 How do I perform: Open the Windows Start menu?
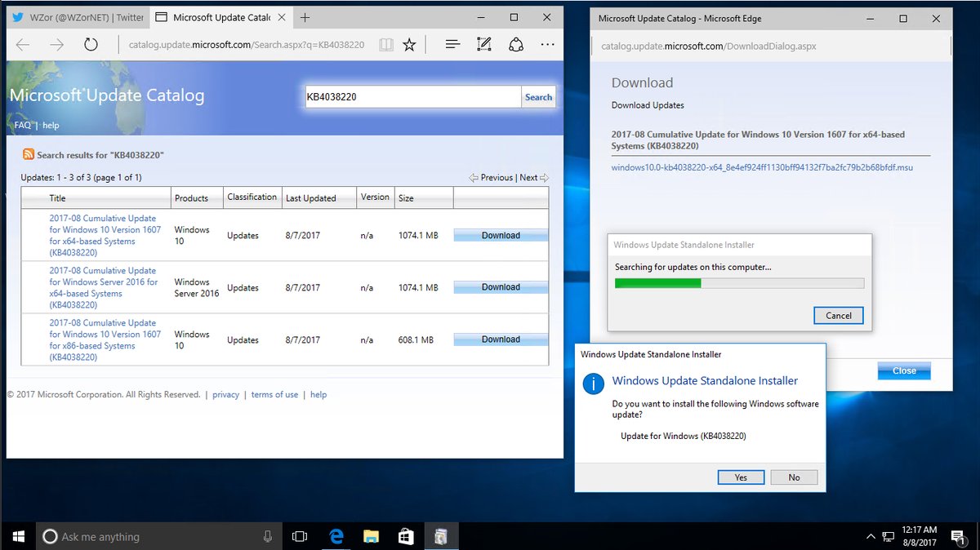[18, 536]
